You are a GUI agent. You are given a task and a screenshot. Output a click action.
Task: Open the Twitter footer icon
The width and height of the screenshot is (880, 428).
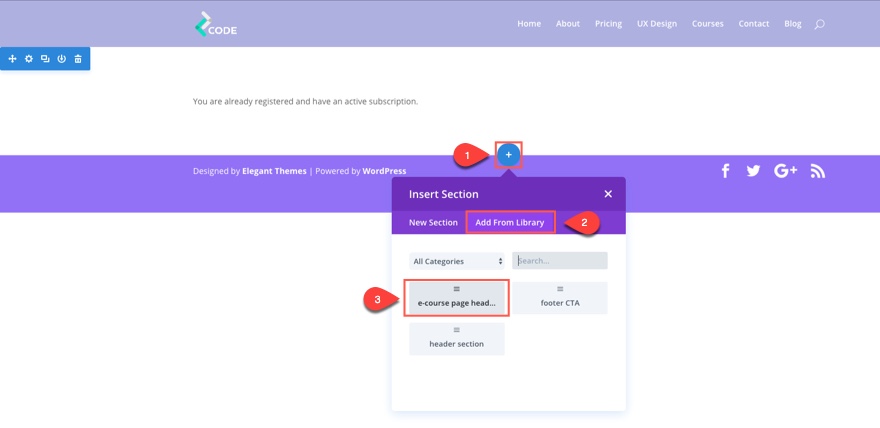pos(753,171)
